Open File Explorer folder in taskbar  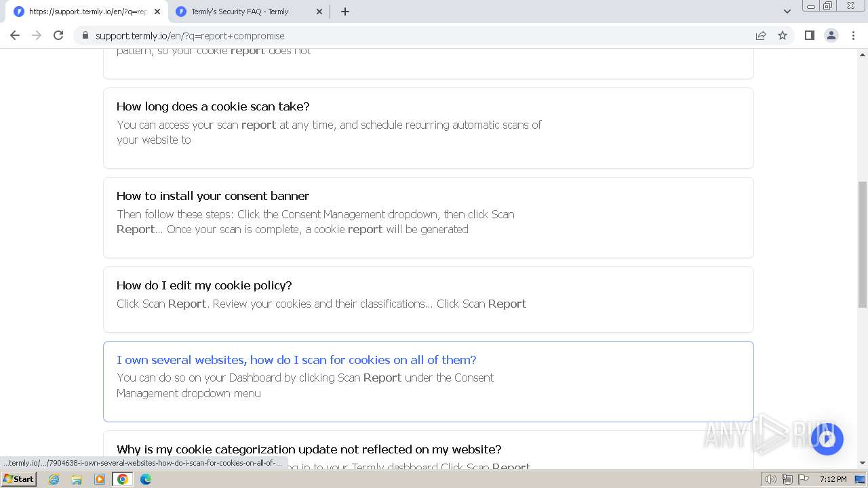click(77, 479)
